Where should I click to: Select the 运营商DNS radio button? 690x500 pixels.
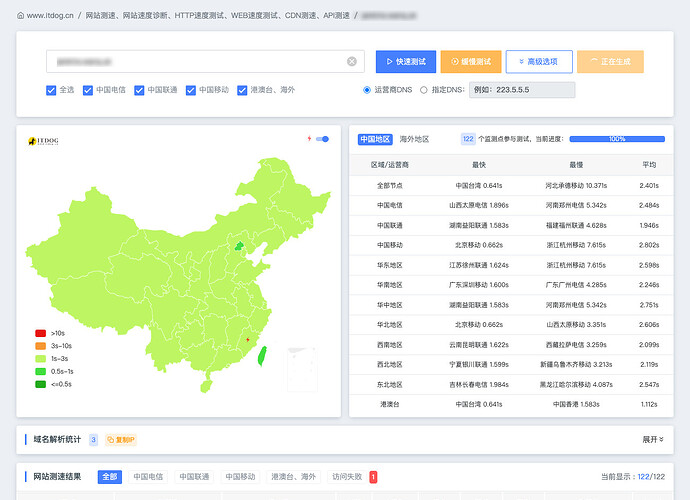tap(367, 90)
